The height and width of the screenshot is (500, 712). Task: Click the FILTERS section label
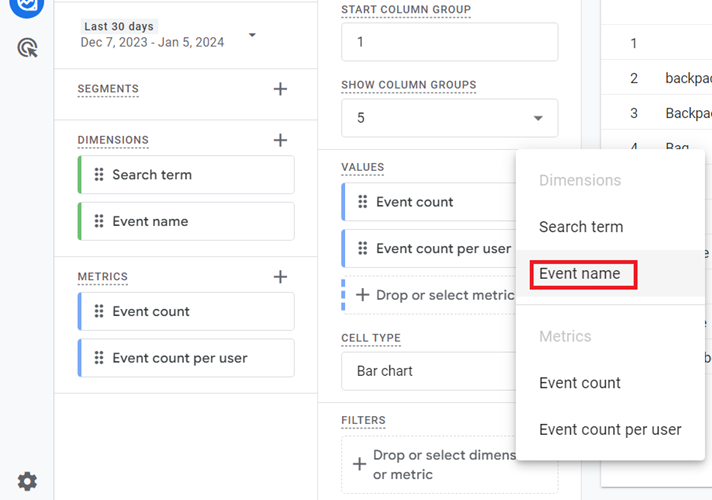coord(363,420)
